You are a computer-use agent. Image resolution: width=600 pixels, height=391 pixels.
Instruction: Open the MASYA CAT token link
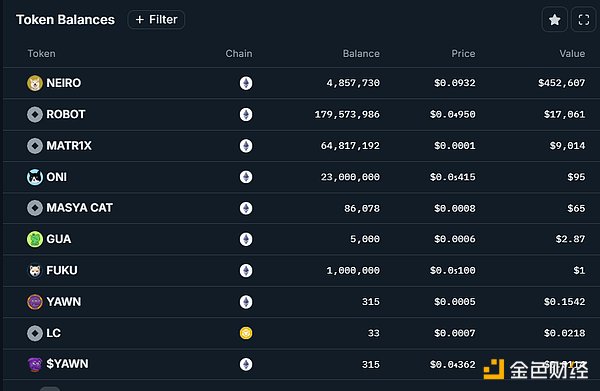coord(80,208)
